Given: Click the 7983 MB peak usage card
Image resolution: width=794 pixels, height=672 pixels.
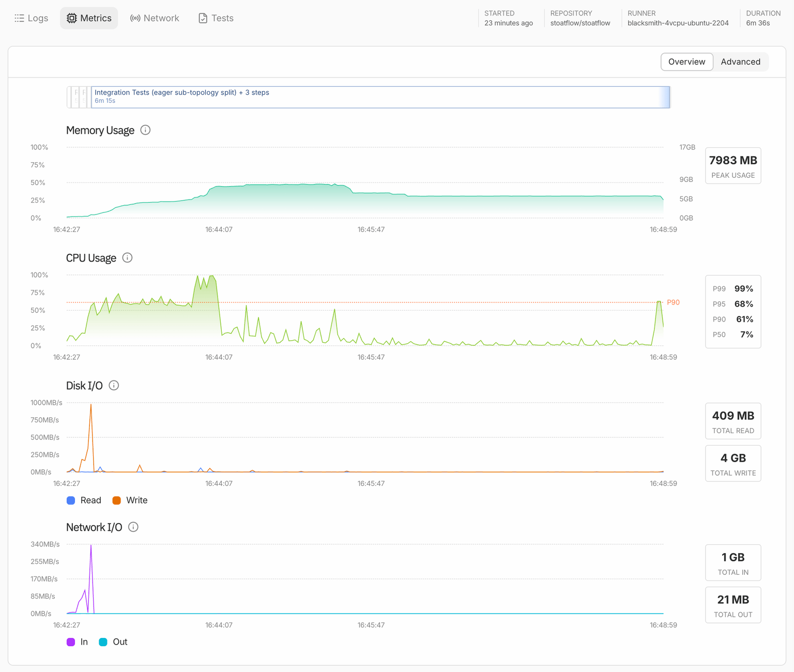Looking at the screenshot, I should [733, 165].
